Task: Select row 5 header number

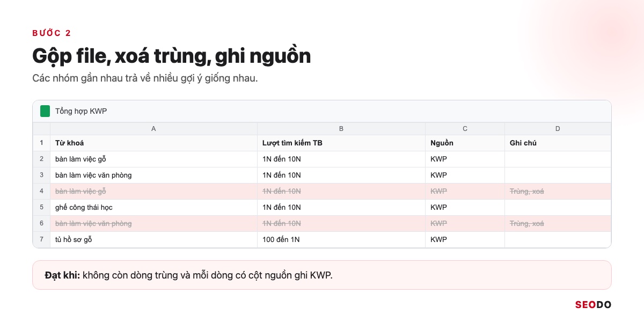Action: click(x=41, y=208)
